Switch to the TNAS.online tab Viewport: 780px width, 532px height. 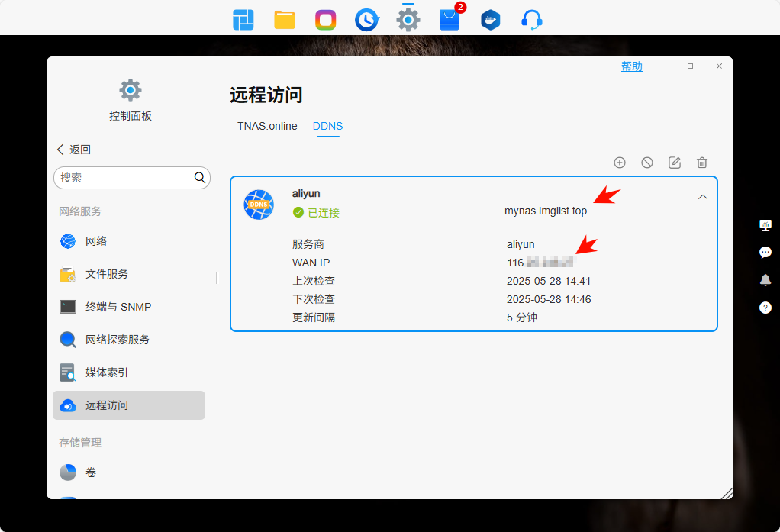tap(267, 126)
